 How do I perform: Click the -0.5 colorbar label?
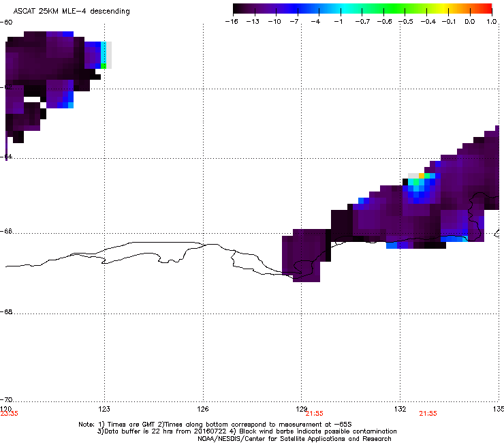tap(406, 22)
